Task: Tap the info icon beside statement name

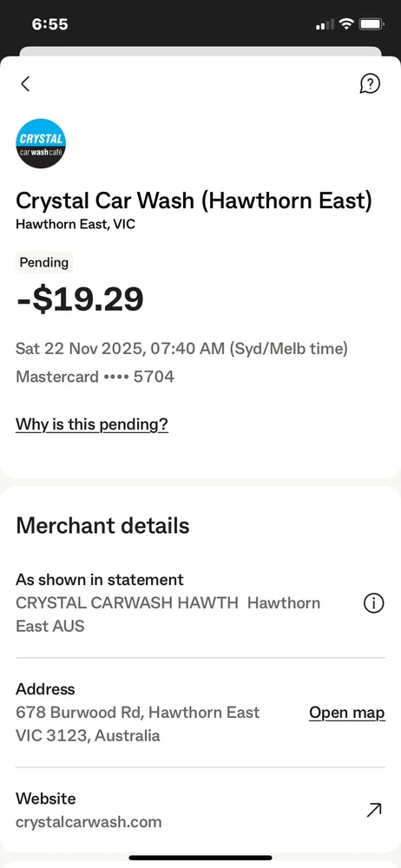Action: click(x=374, y=603)
